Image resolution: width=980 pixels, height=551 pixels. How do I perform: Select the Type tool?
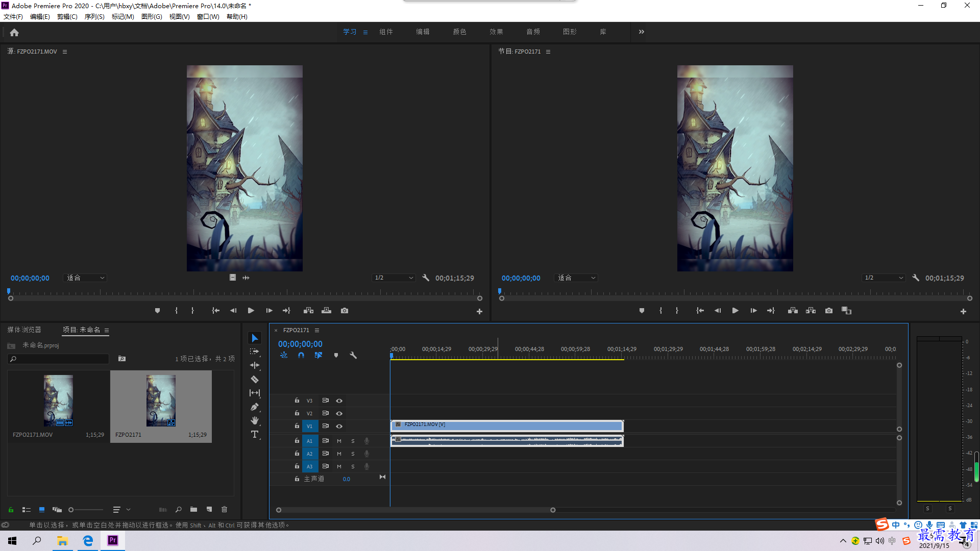pos(255,434)
